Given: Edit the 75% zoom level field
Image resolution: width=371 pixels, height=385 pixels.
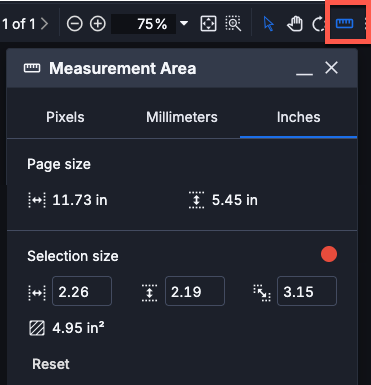Looking at the screenshot, I should (144, 24).
